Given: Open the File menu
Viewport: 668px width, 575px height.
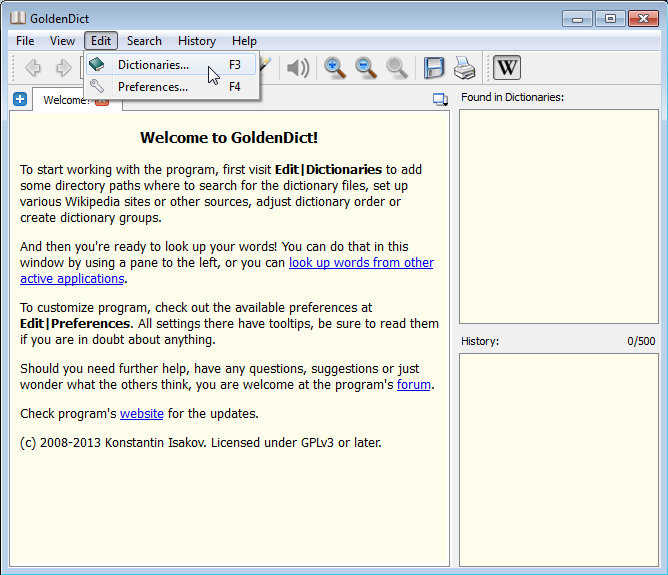Looking at the screenshot, I should 25,41.
